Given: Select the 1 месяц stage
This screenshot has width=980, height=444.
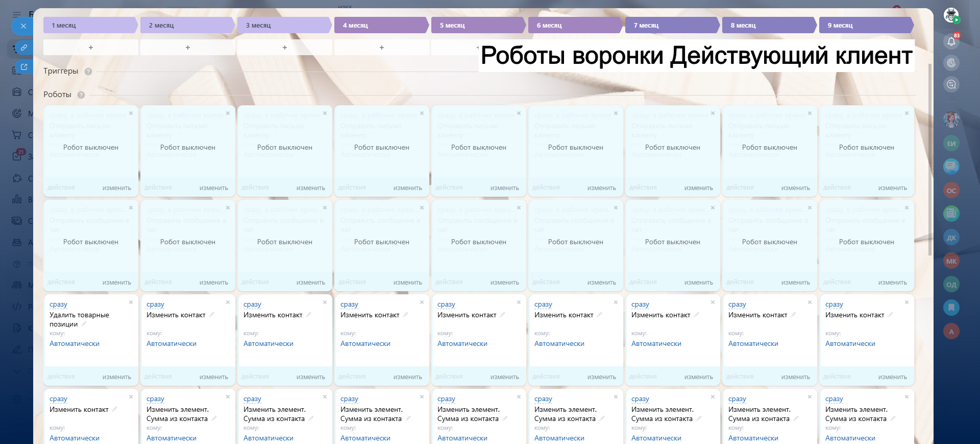Looking at the screenshot, I should (x=89, y=25).
